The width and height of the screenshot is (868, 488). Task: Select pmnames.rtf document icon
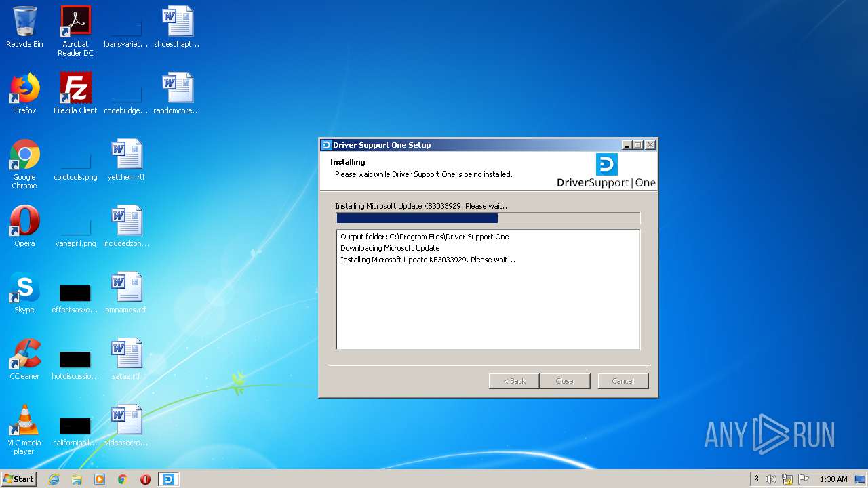click(126, 293)
